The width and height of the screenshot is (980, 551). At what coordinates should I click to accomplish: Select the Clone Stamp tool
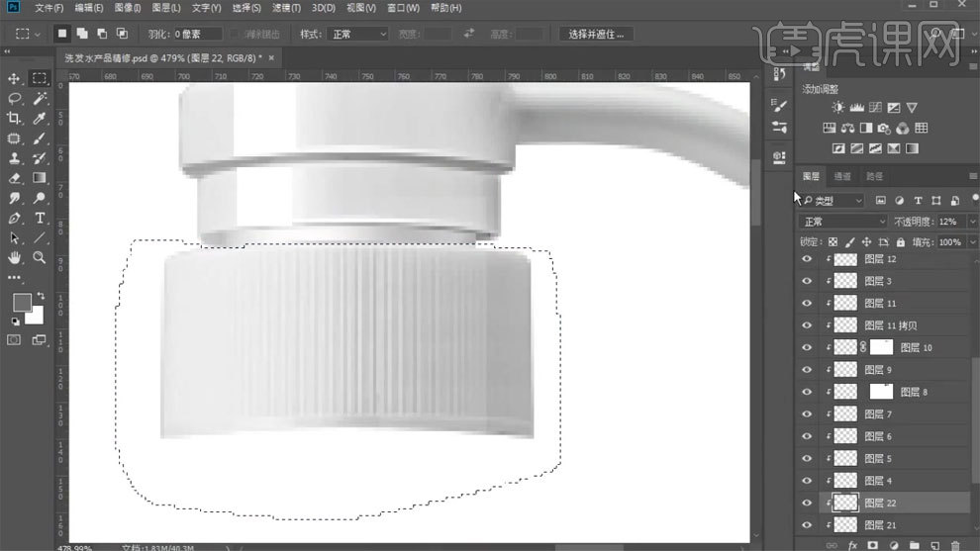14,158
